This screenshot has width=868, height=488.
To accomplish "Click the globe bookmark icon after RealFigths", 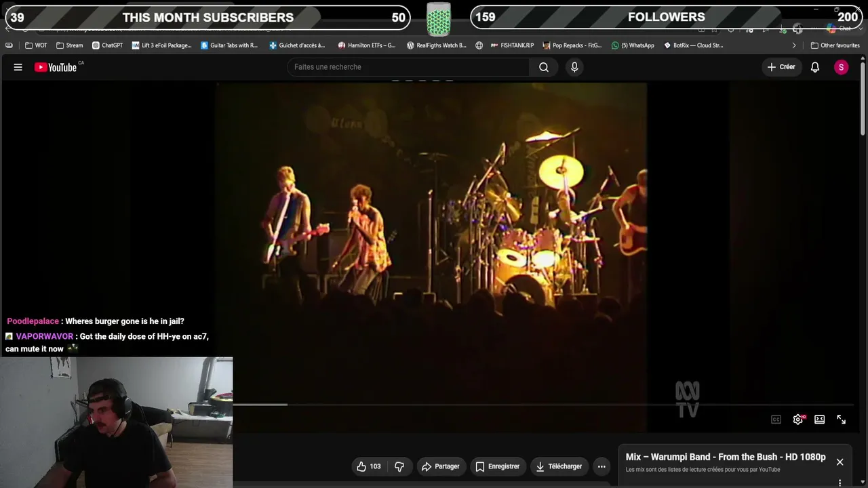I will [x=479, y=45].
